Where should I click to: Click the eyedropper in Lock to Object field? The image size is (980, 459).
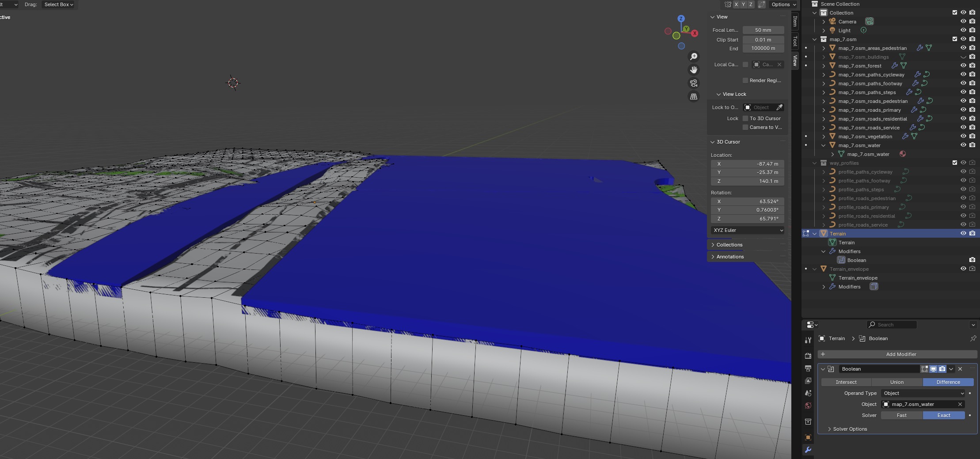779,107
